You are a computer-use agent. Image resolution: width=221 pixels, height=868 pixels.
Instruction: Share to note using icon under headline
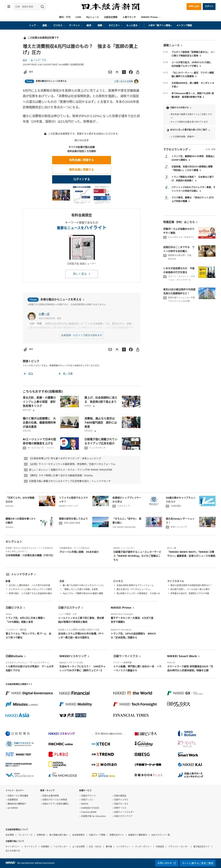[x=117, y=72]
